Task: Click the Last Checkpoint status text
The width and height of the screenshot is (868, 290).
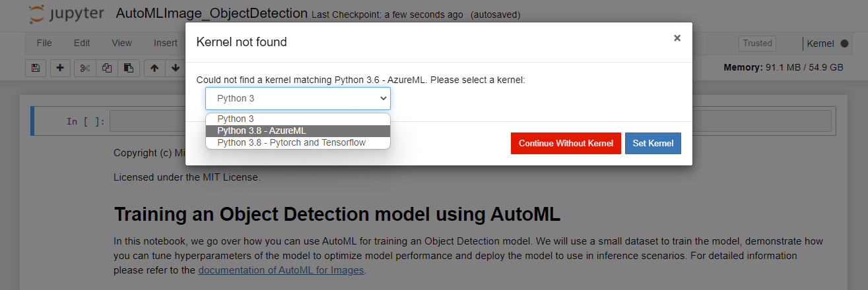Action: click(388, 14)
